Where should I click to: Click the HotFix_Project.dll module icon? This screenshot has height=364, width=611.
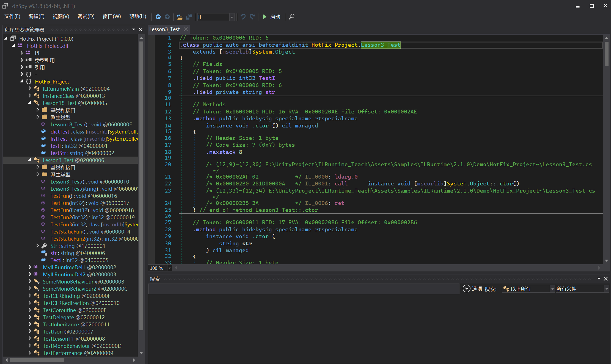coord(20,46)
